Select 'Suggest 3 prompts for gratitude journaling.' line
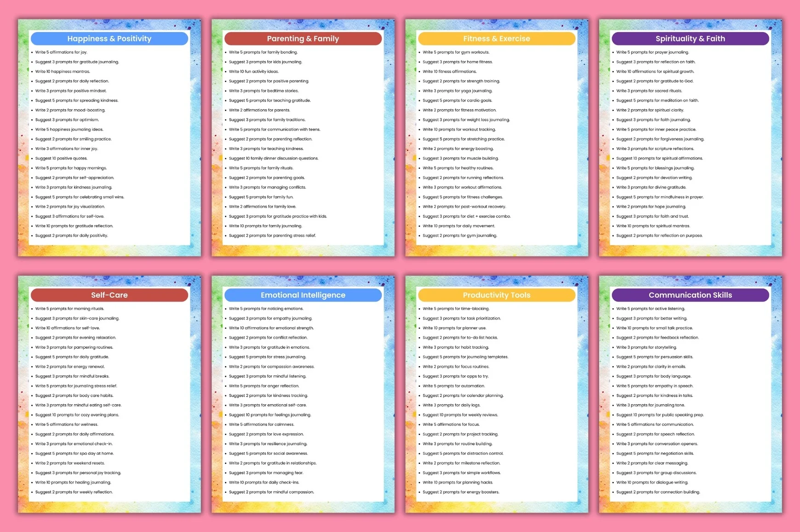The width and height of the screenshot is (800, 532). [77, 62]
